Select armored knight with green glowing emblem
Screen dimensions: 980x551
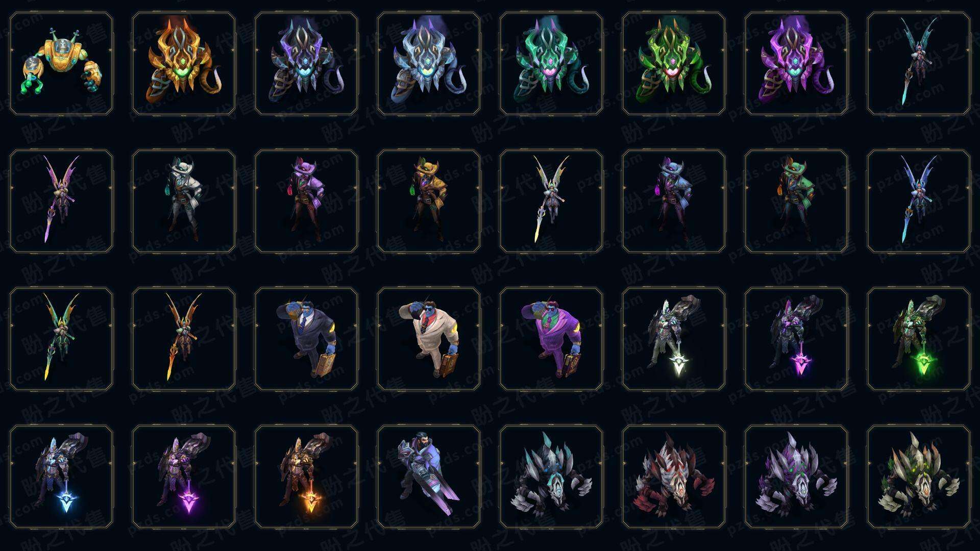[x=919, y=339]
